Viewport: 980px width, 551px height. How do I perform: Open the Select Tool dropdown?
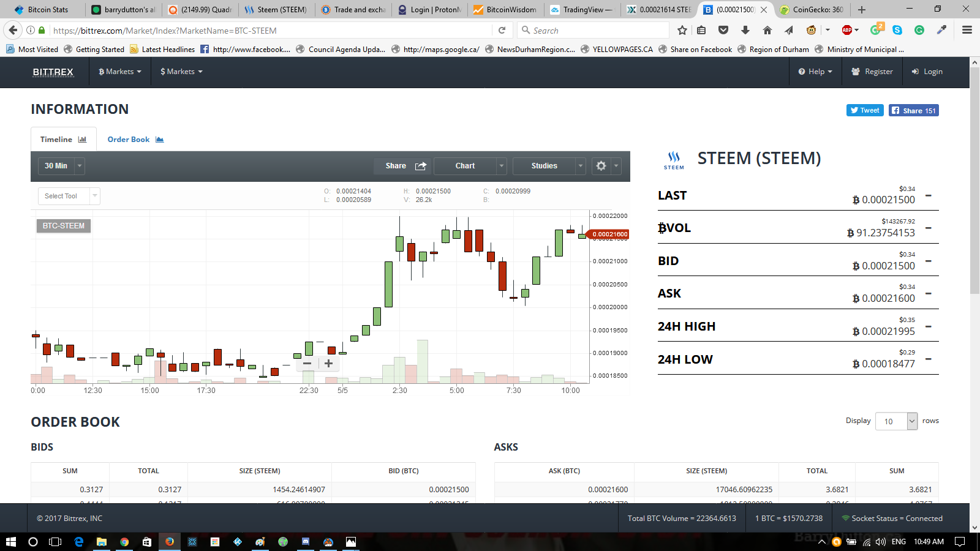point(69,196)
